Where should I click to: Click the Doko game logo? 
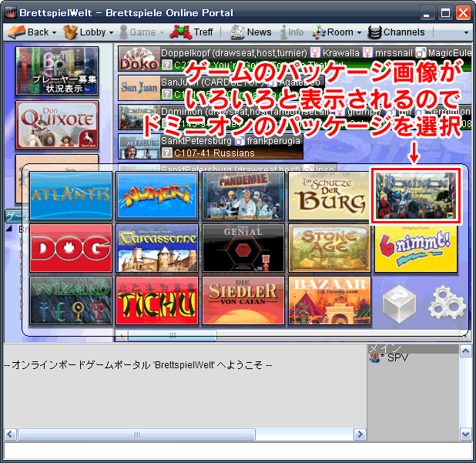point(139,59)
